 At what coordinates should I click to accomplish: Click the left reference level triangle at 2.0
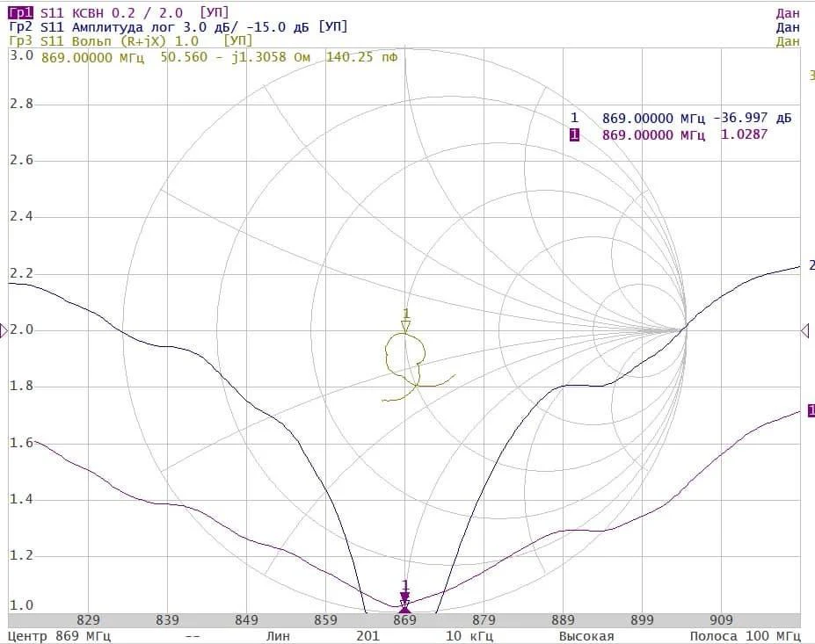tap(4, 330)
